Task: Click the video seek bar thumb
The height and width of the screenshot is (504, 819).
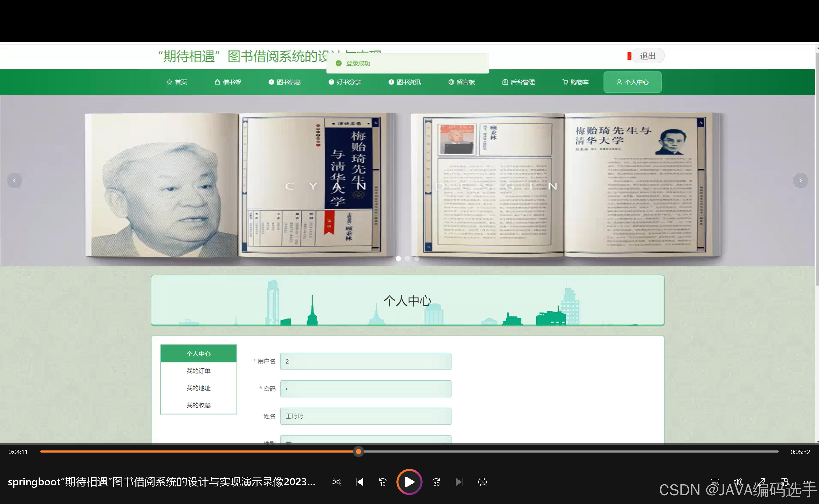Action: click(x=358, y=451)
